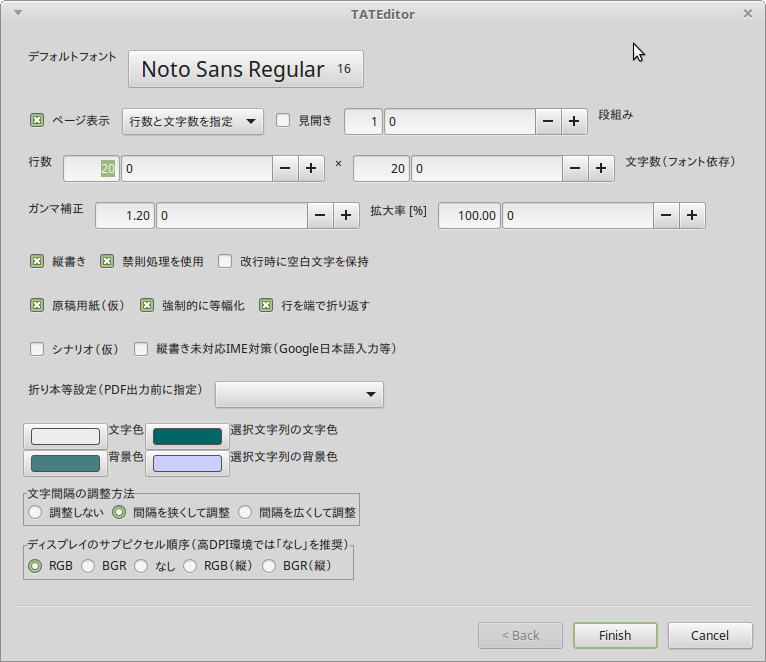Open Noto Sans Regular font chooser

pos(245,69)
